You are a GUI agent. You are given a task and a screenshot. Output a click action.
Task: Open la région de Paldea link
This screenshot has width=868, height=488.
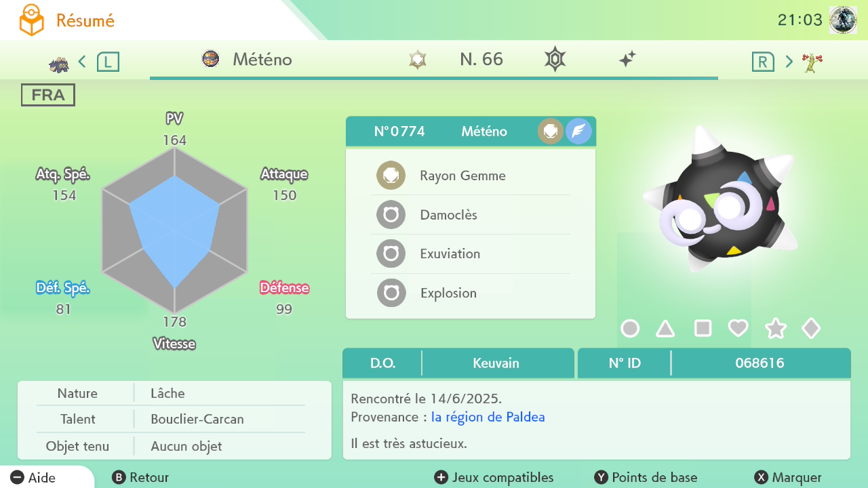[x=488, y=417]
